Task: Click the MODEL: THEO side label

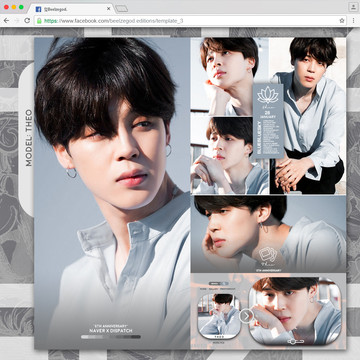Action: click(29, 138)
